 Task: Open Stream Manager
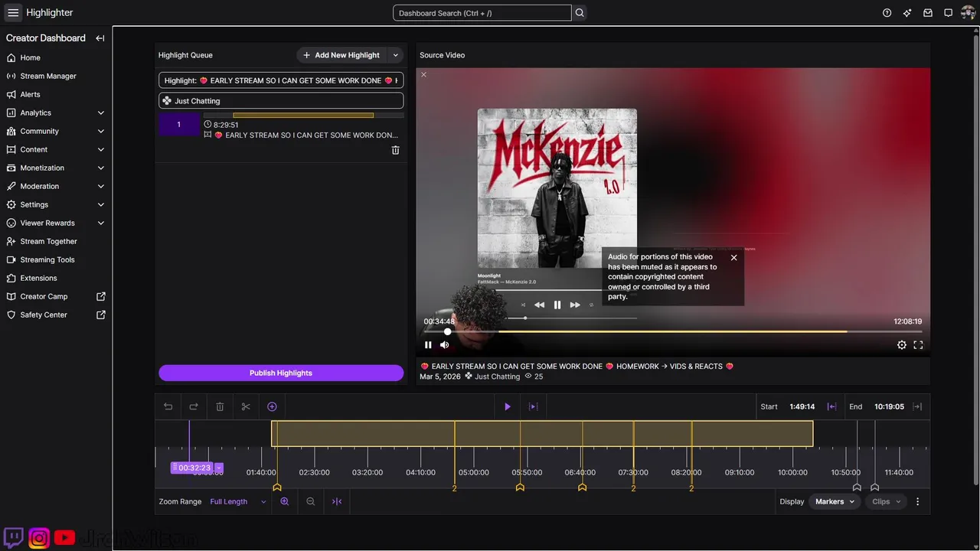pos(56,76)
